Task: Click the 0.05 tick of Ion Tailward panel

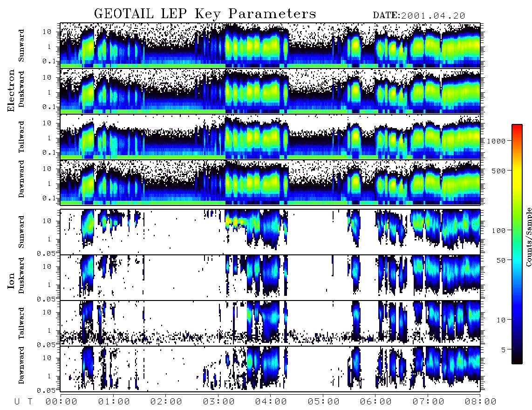Action: (x=46, y=344)
